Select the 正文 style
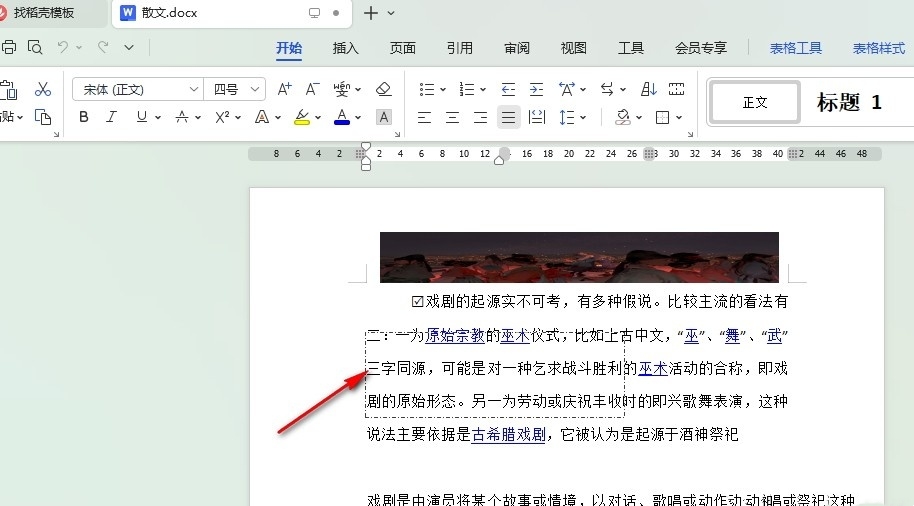914x506 pixels. (755, 103)
